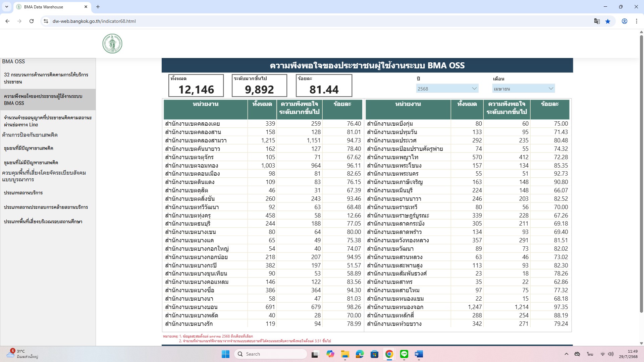Click left table ร้อยละ column header

point(342,109)
